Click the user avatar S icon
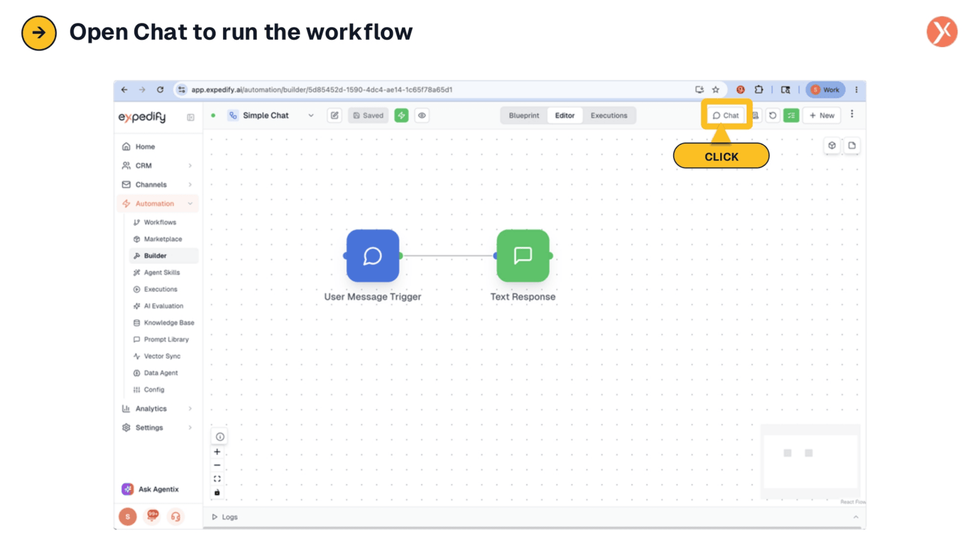This screenshot has height=551, width=980. click(x=127, y=517)
